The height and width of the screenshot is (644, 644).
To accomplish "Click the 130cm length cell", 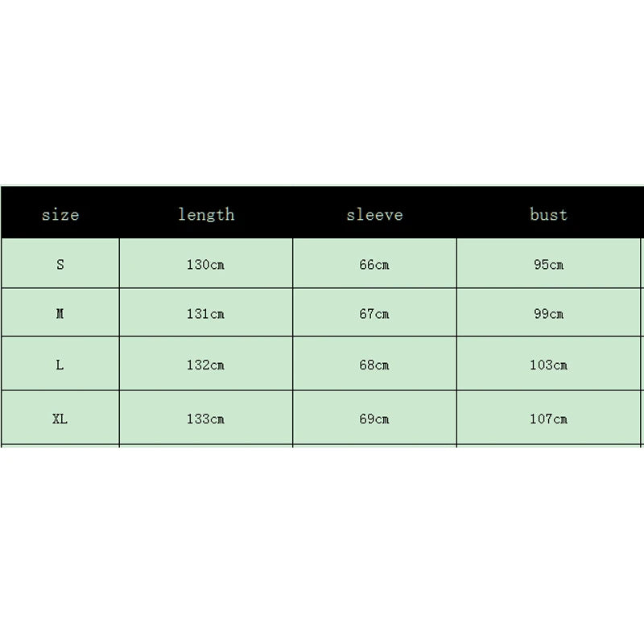I will (x=205, y=265).
